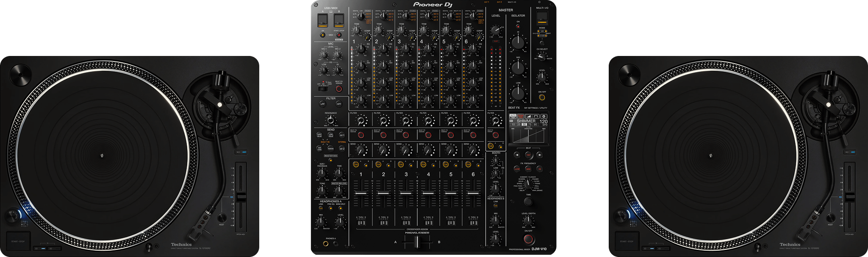Select the LPF filter button
The image size is (868, 257).
click(322, 104)
